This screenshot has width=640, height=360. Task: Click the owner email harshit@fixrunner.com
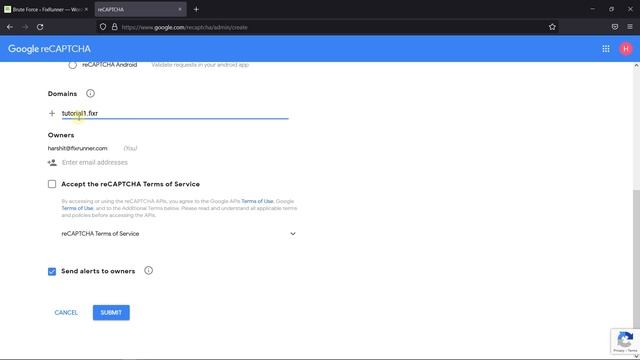pos(78,148)
